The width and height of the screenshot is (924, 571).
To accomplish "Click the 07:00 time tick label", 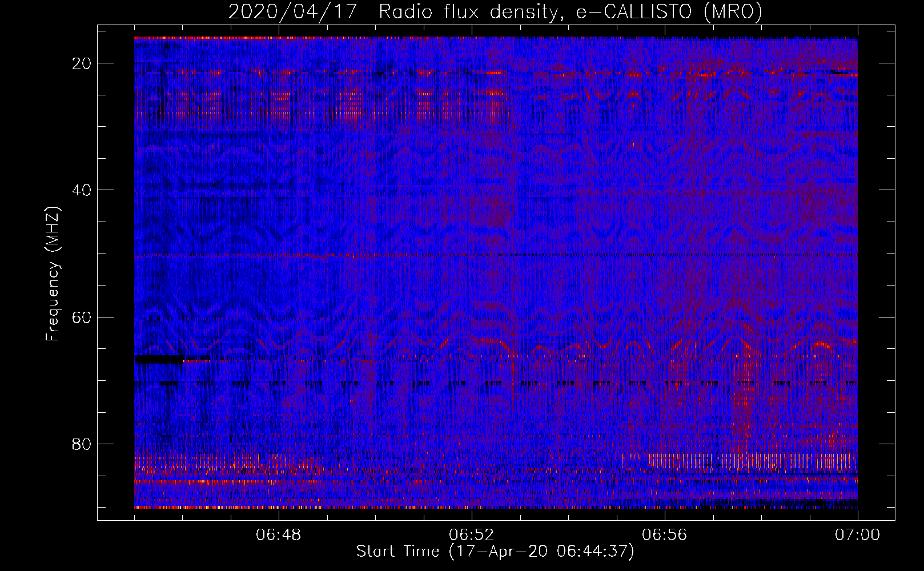I will pos(858,535).
